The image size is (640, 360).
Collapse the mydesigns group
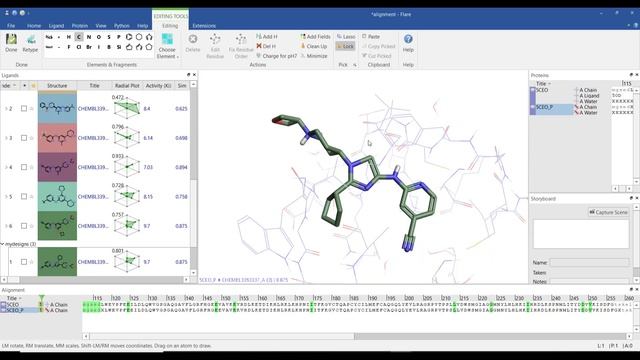tap(2, 244)
